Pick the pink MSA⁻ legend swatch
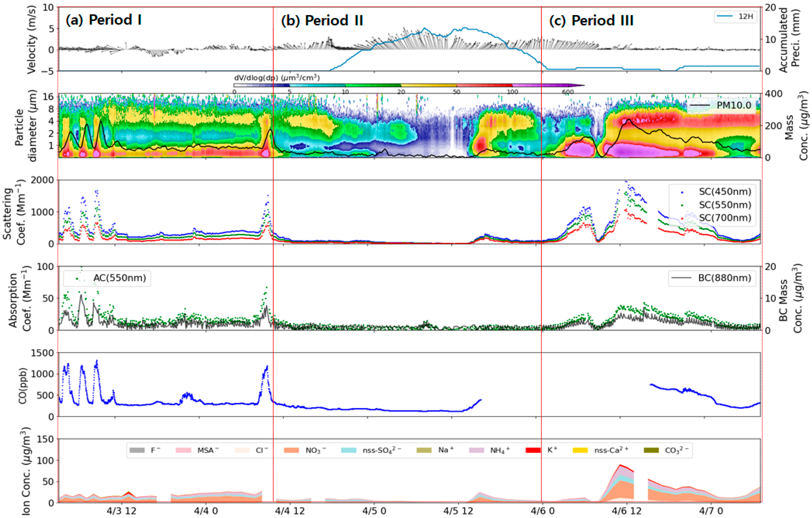Screen dimensions: 812x518 [184, 450]
